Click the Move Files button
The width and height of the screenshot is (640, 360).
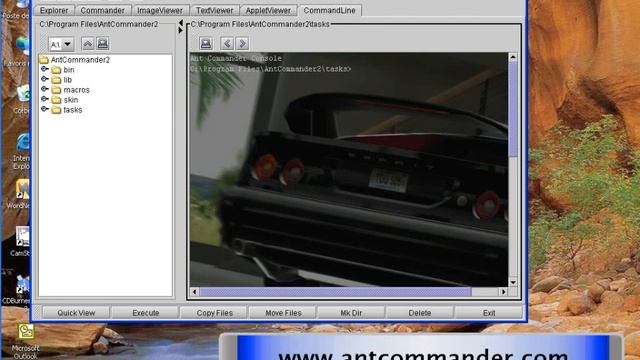(x=283, y=313)
